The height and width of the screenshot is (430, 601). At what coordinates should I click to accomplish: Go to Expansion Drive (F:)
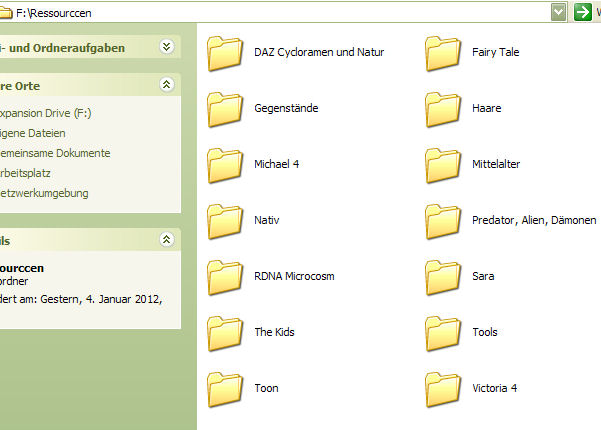45,113
